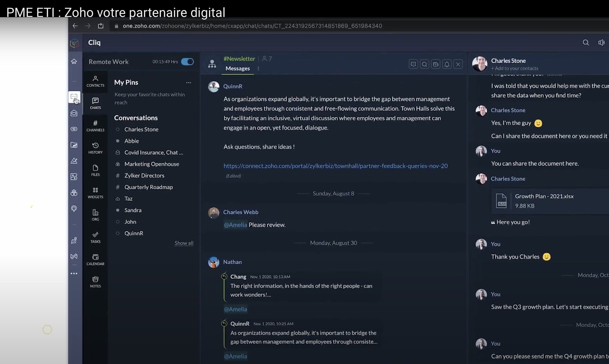Click the browser share page icon
The image size is (609, 364).
[101, 26]
